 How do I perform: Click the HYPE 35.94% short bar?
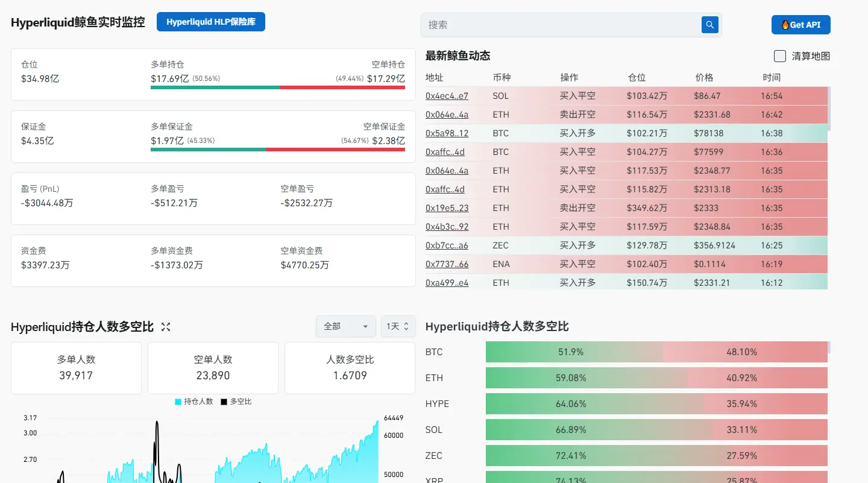tap(766, 404)
